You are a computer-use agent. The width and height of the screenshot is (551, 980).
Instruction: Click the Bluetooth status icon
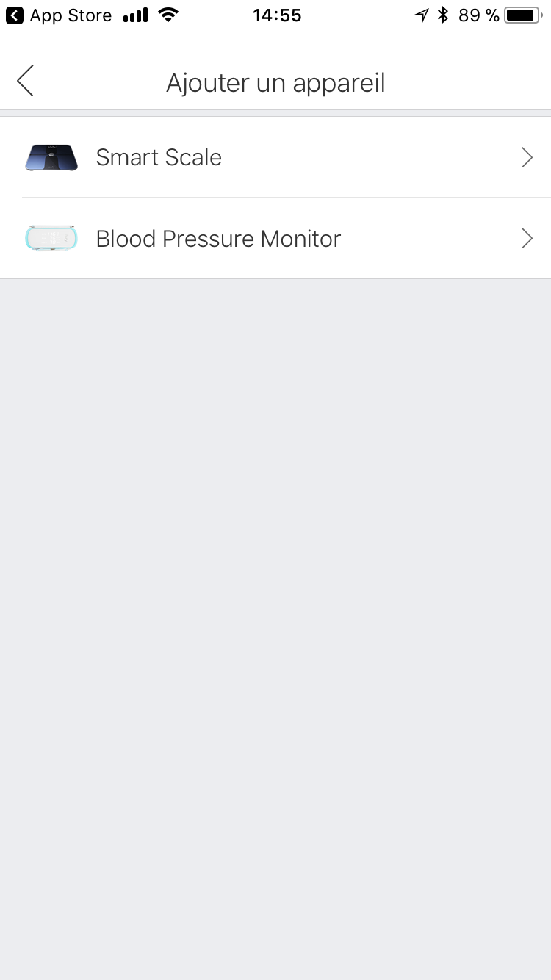pyautogui.click(x=442, y=15)
